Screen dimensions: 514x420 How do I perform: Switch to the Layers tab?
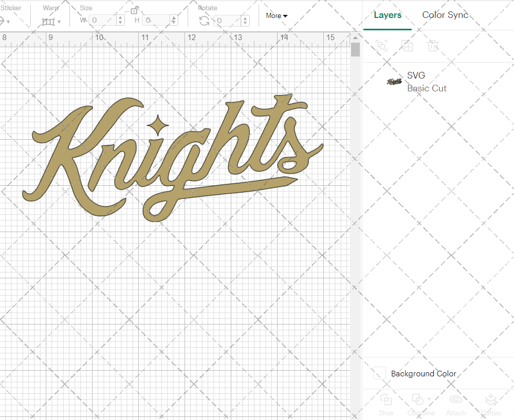[388, 15]
